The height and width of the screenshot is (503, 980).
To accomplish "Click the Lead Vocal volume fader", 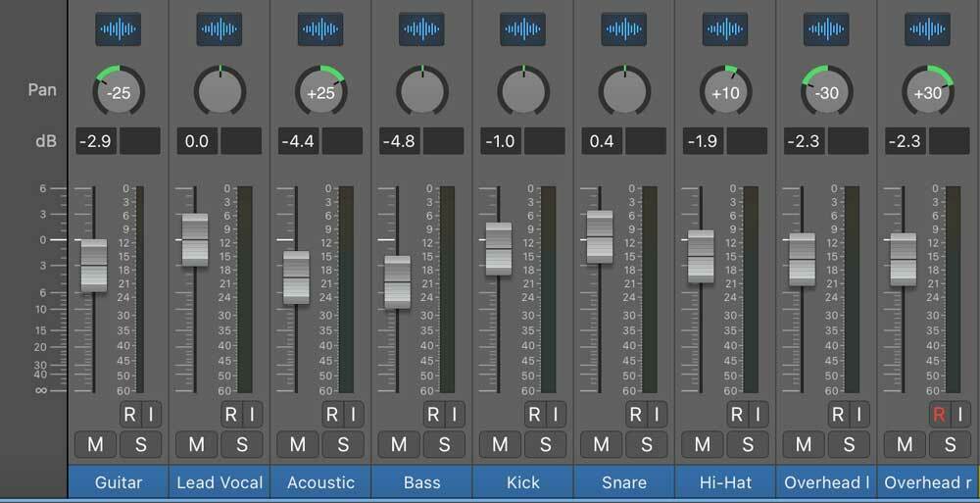I will 195,239.
